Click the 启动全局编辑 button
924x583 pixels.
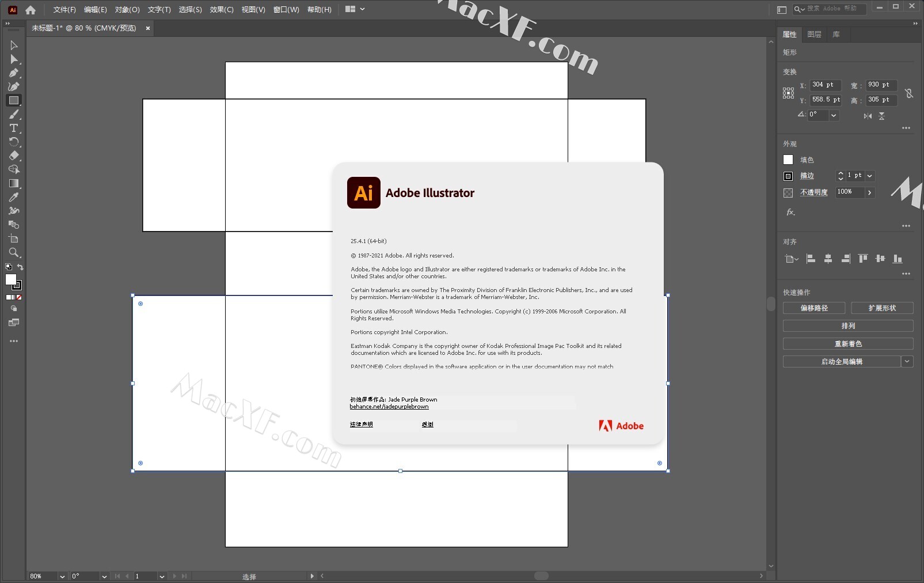[842, 362]
